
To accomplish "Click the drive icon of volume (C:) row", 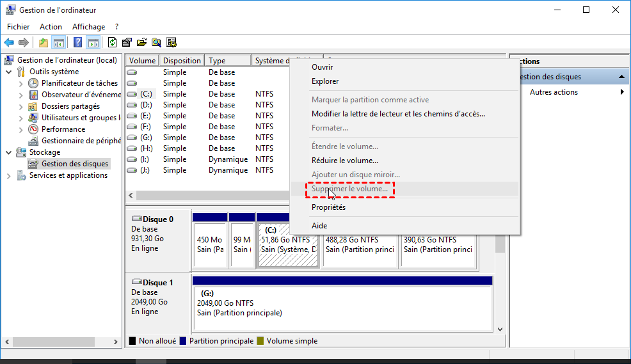I will (132, 94).
